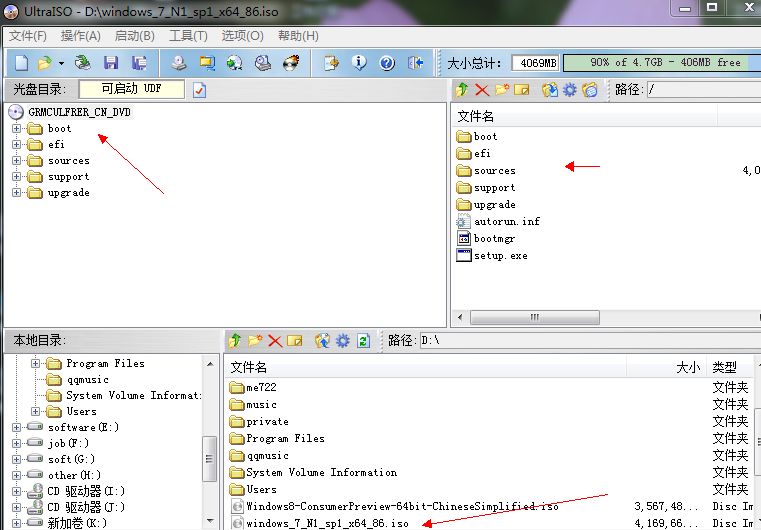Go up one folder in image pane

point(463,90)
